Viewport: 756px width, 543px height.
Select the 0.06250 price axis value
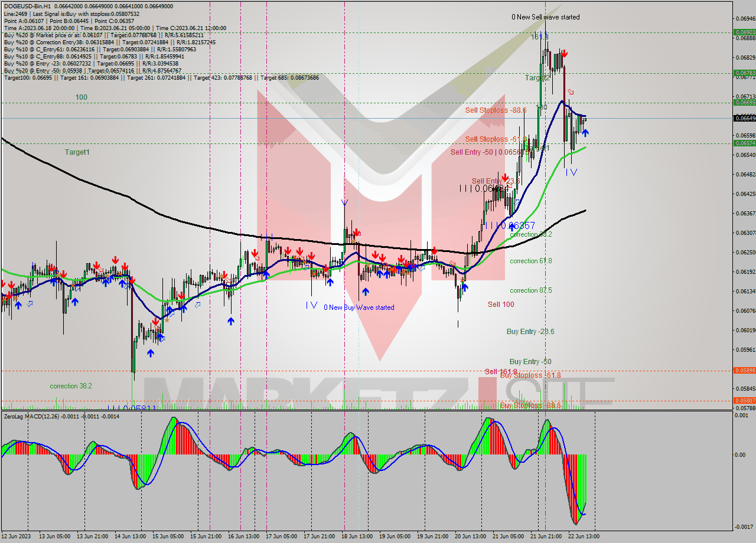point(746,253)
